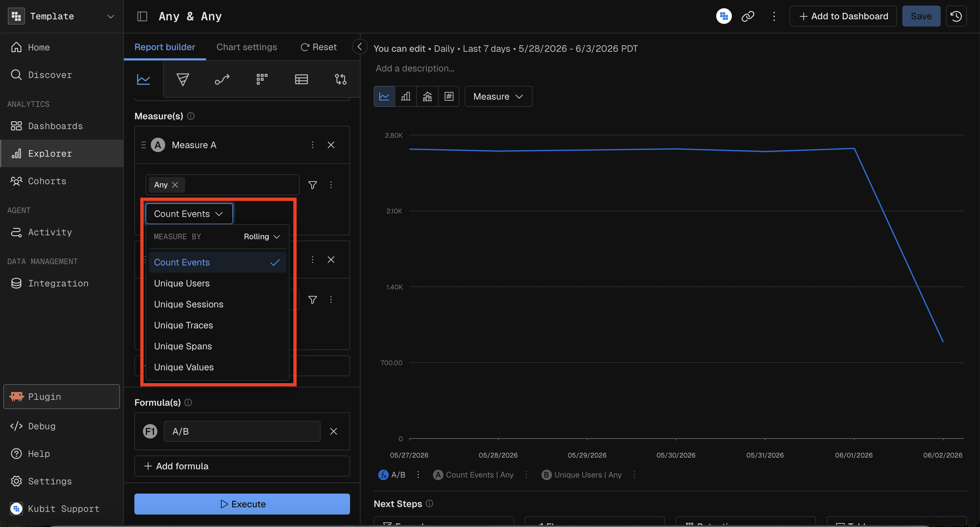
Task: Run the query with Execute
Action: pos(242,504)
